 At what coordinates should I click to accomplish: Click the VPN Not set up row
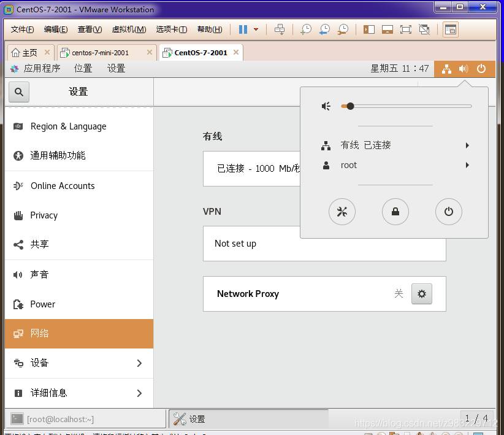[324, 244]
